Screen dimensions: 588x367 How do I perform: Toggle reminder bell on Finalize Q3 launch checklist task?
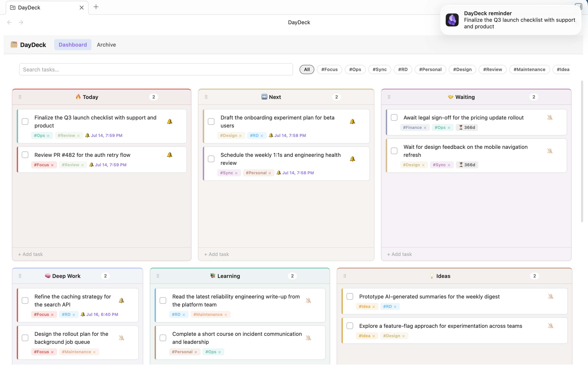pos(169,121)
